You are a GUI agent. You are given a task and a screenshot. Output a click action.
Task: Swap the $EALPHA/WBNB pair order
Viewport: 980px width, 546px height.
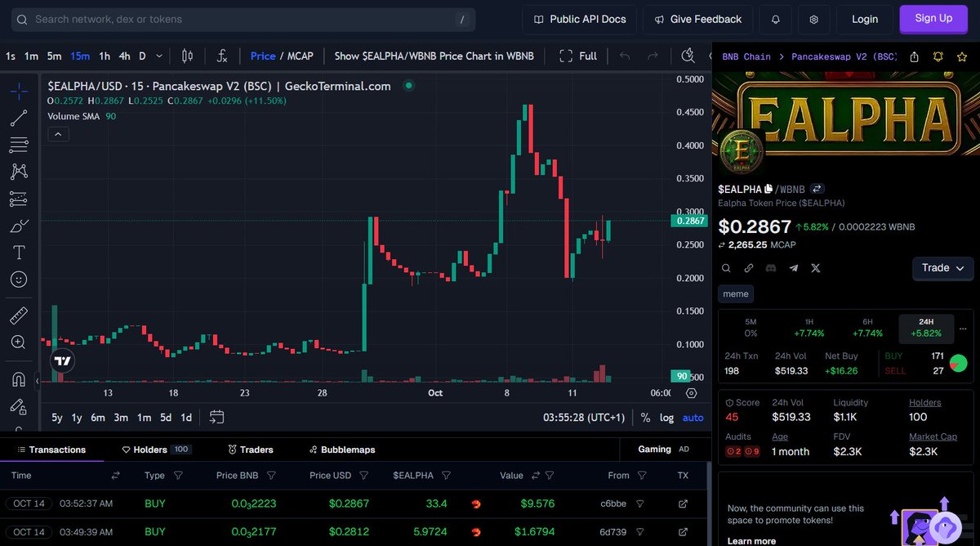click(817, 189)
